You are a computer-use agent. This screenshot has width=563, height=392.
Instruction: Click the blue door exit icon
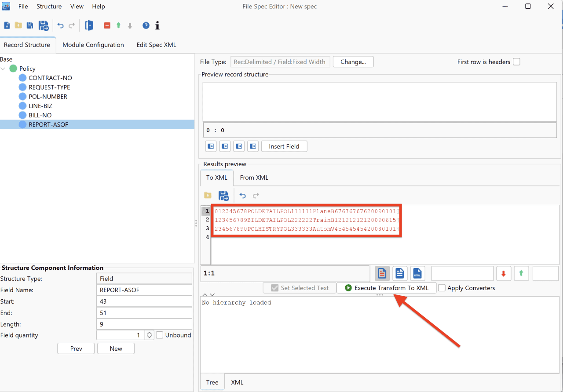click(89, 25)
